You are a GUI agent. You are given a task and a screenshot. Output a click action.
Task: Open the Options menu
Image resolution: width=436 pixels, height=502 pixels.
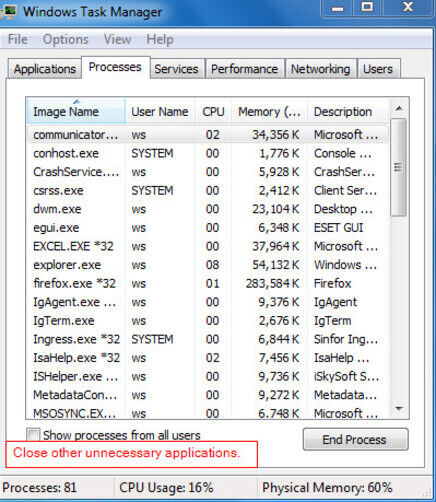coord(66,39)
